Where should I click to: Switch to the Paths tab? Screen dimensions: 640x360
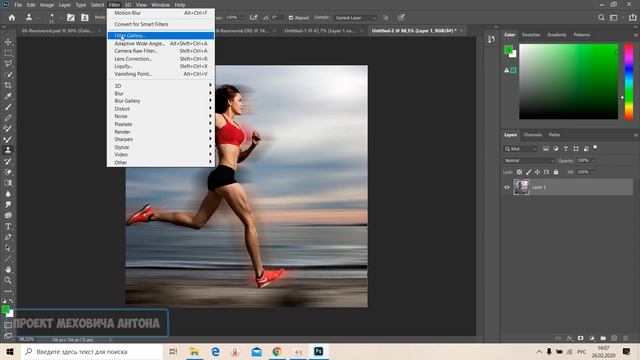pos(554,135)
